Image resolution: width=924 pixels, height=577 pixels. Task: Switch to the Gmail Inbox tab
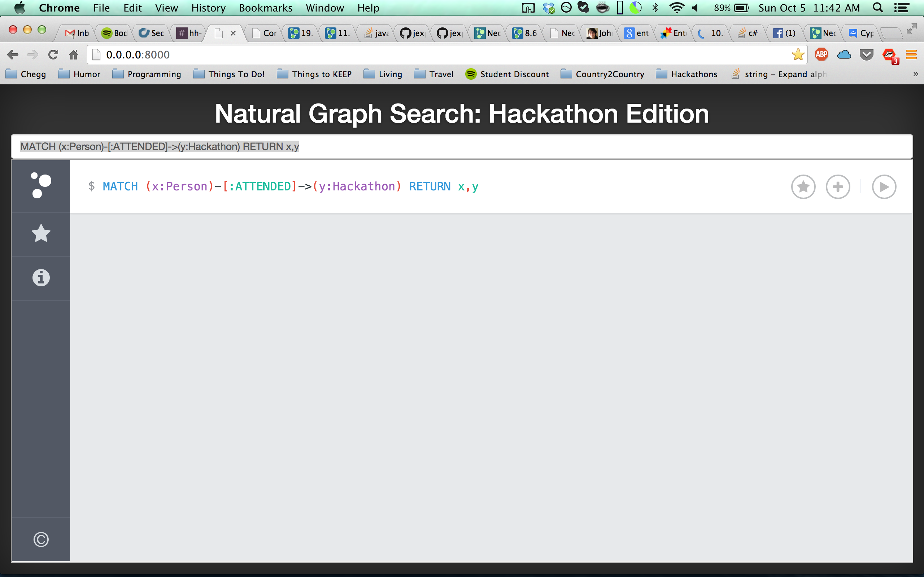pos(78,33)
